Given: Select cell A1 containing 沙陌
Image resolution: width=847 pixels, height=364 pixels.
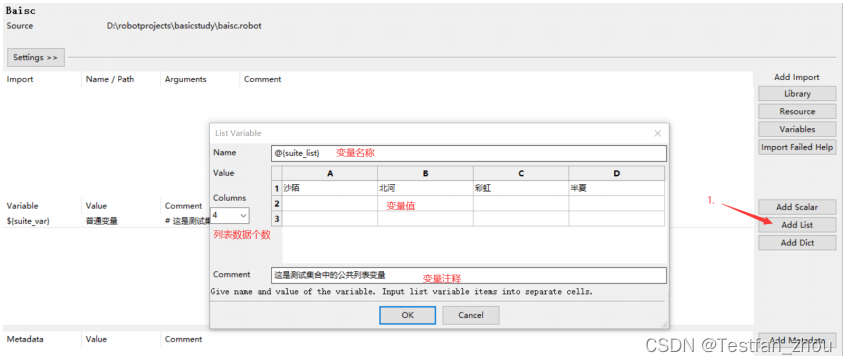Looking at the screenshot, I should [x=330, y=188].
